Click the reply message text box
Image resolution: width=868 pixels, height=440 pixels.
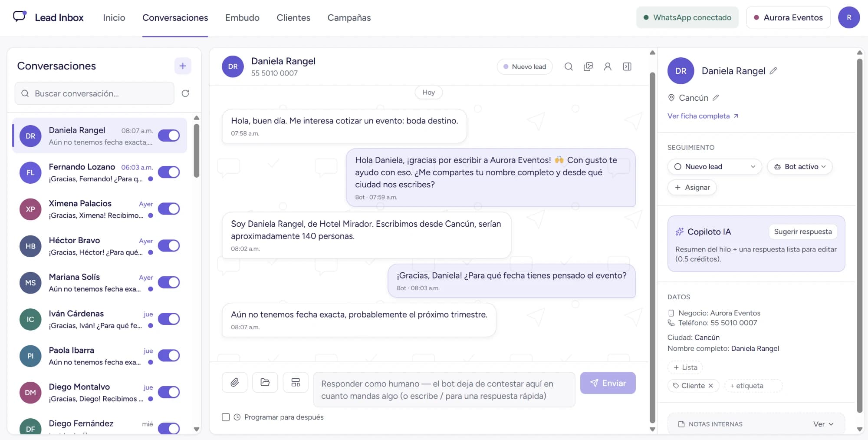pyautogui.click(x=444, y=390)
